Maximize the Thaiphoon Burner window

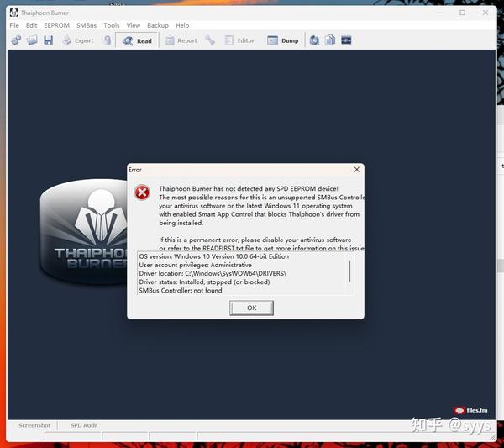click(462, 13)
